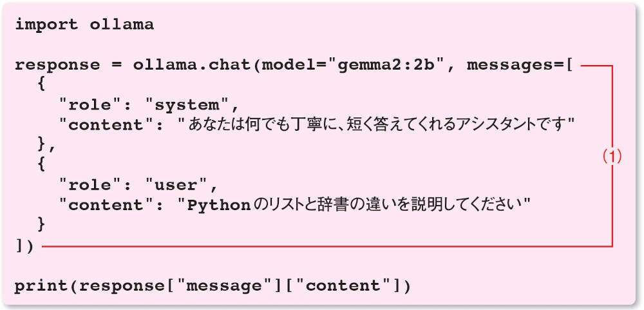Click the messages= keyword argument

coord(515,65)
